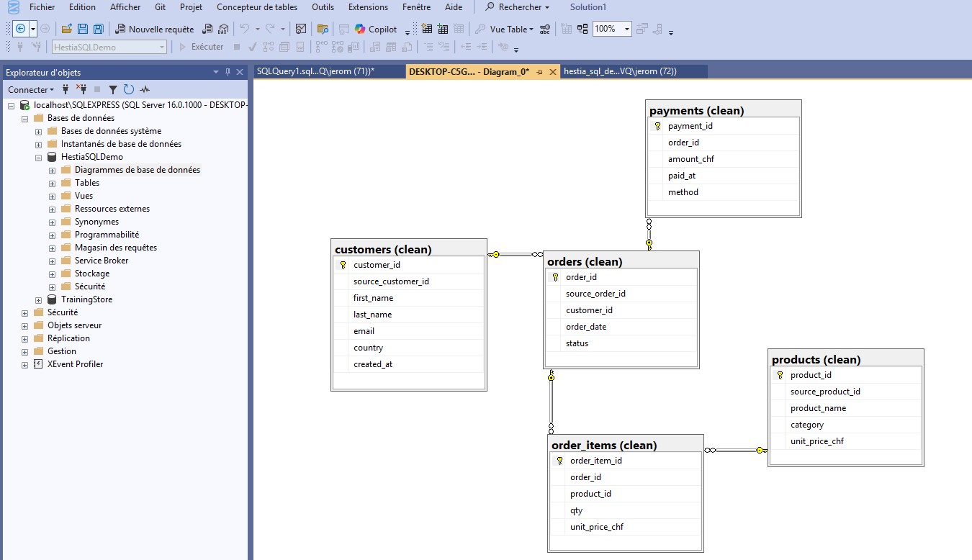This screenshot has height=560, width=972.
Task: Click the Save icon in toolbar
Action: (x=83, y=29)
